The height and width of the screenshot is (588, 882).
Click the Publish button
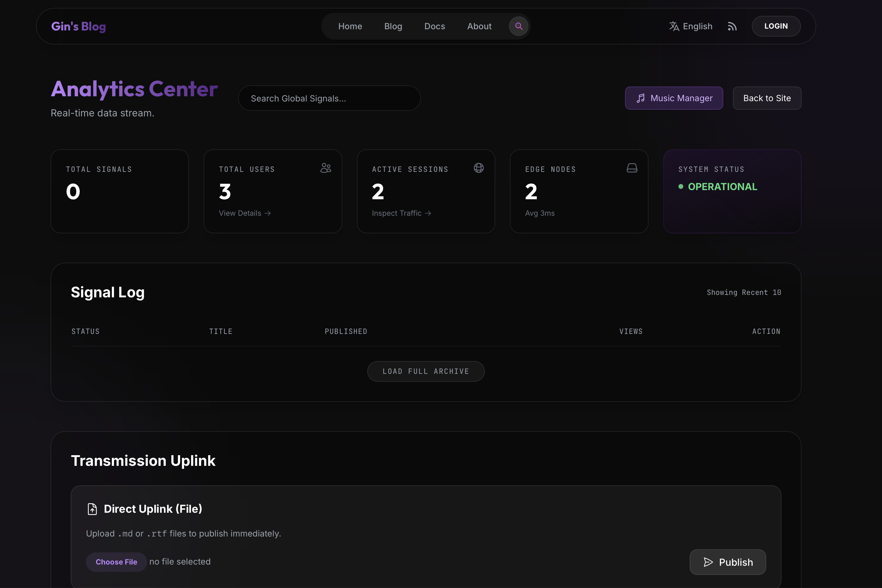[x=727, y=562]
